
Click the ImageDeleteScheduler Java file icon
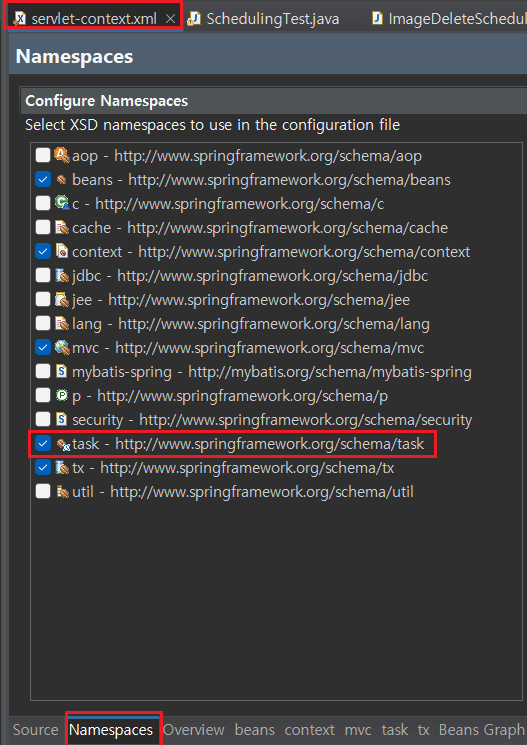click(x=377, y=19)
